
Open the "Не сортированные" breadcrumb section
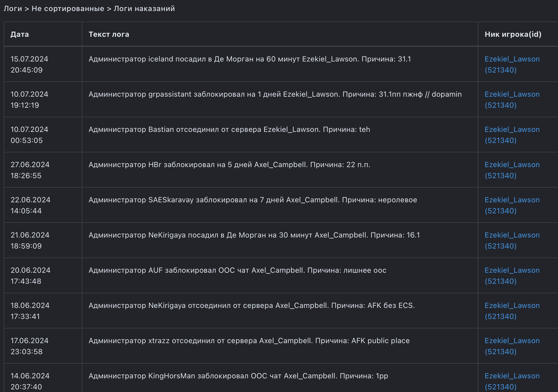[x=68, y=9]
